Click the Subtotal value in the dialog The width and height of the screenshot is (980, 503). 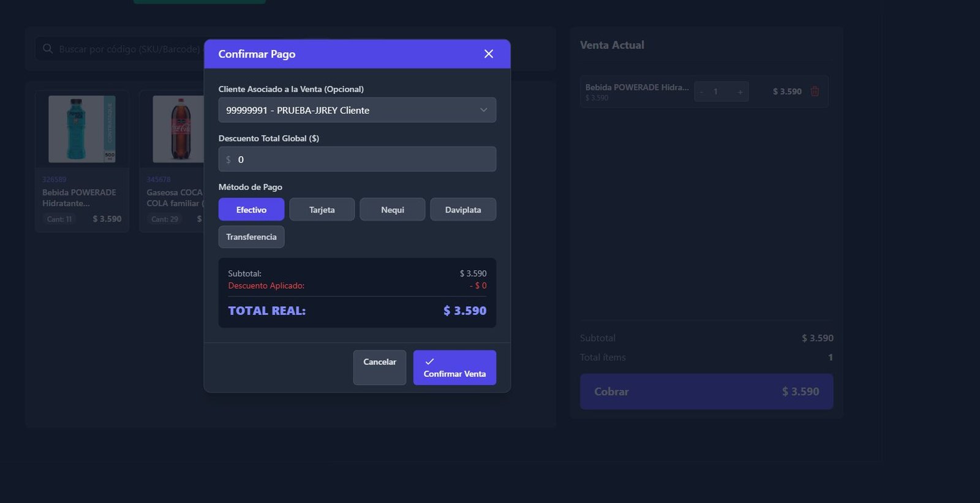pyautogui.click(x=473, y=273)
